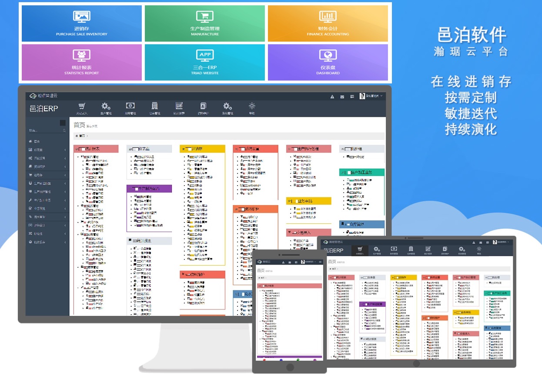Open the production management gear icon in the toolbar
Viewport: 542px width, 392px height.
coord(105,106)
